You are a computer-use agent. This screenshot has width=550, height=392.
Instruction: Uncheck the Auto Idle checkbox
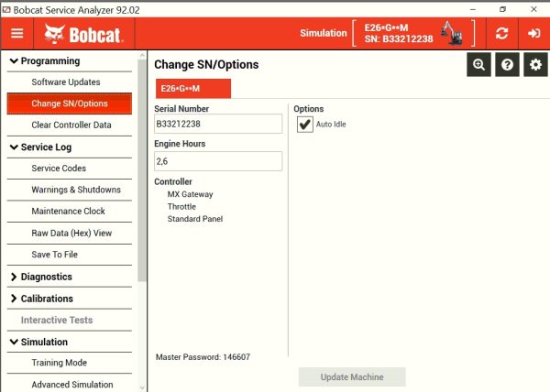tap(305, 125)
